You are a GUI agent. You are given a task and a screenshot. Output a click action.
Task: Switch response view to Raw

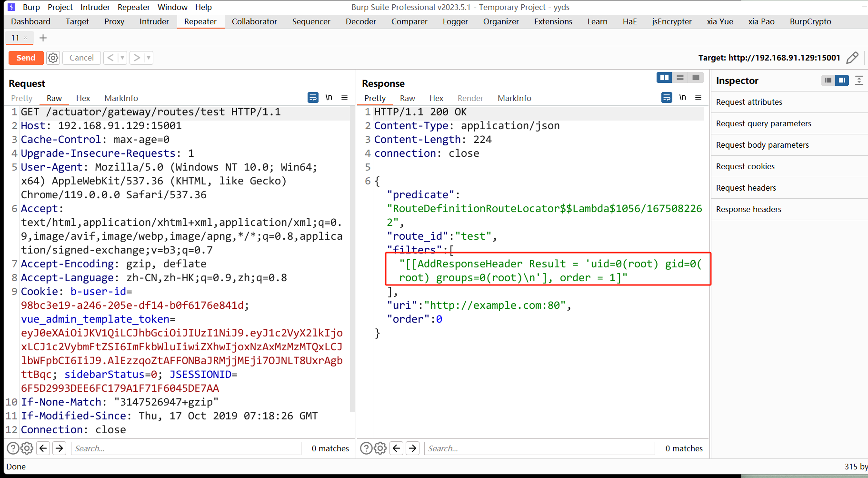408,98
